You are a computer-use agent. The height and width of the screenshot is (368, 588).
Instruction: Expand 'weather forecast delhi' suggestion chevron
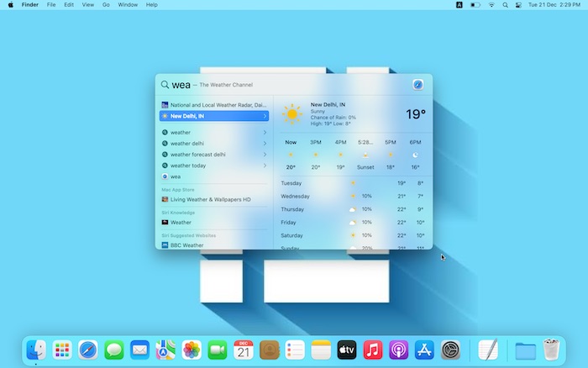click(x=265, y=155)
